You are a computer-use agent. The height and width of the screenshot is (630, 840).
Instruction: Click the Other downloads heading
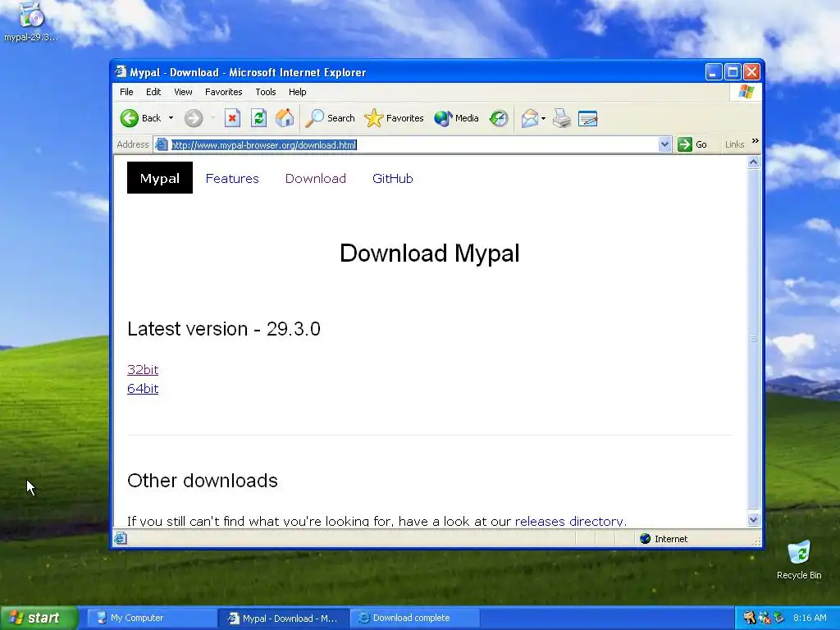(x=203, y=481)
